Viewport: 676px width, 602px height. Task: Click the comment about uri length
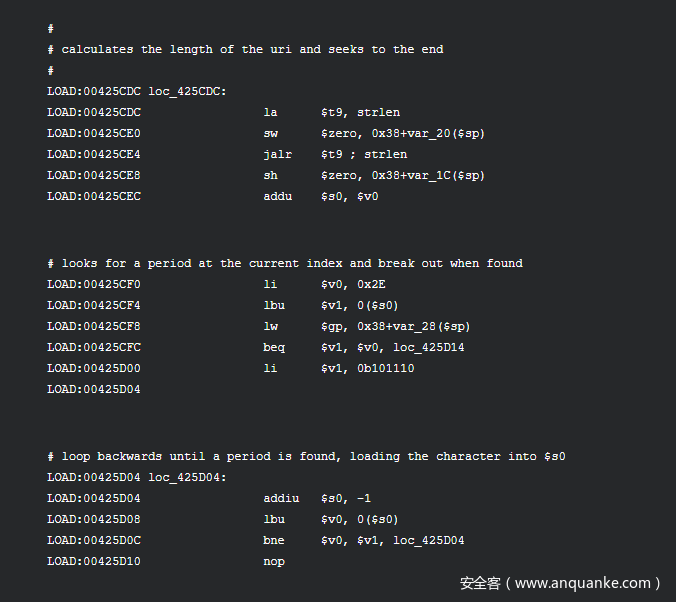coord(245,50)
